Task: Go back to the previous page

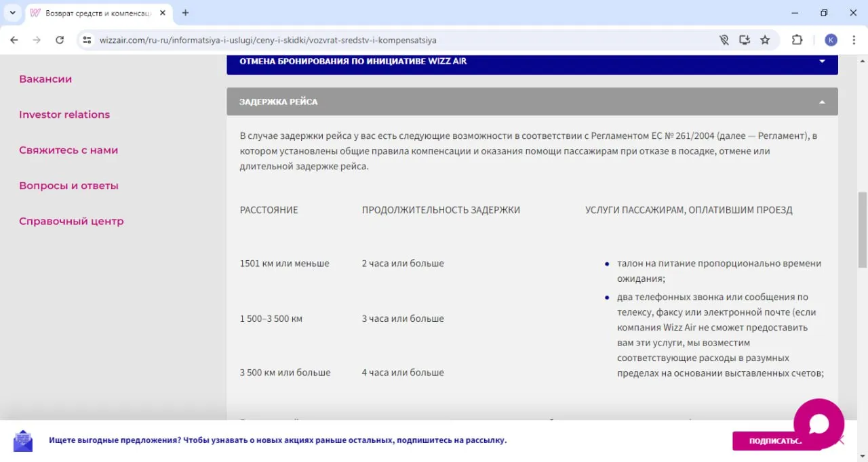Action: [x=14, y=40]
